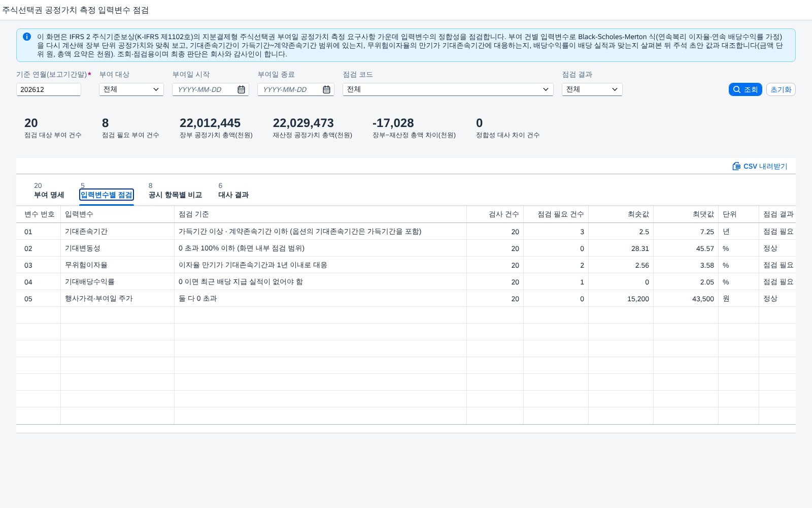
Task: Reset filters with 초기화 button
Action: [x=781, y=89]
